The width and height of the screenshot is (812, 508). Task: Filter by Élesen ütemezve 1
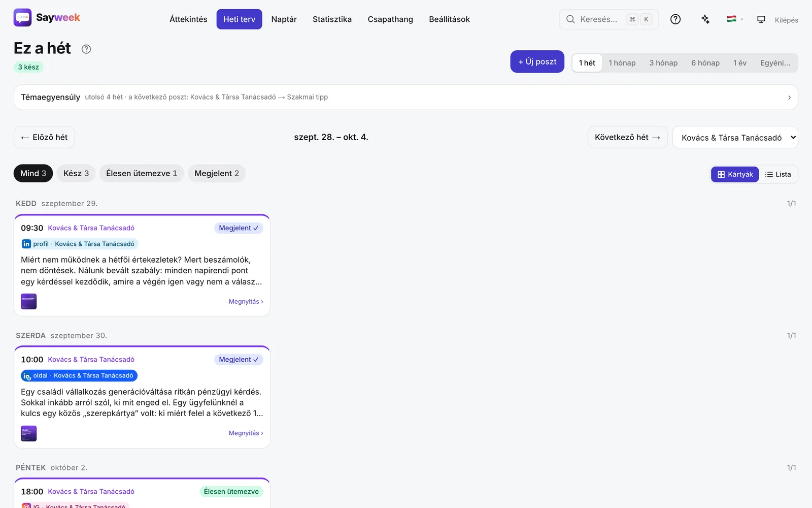142,173
